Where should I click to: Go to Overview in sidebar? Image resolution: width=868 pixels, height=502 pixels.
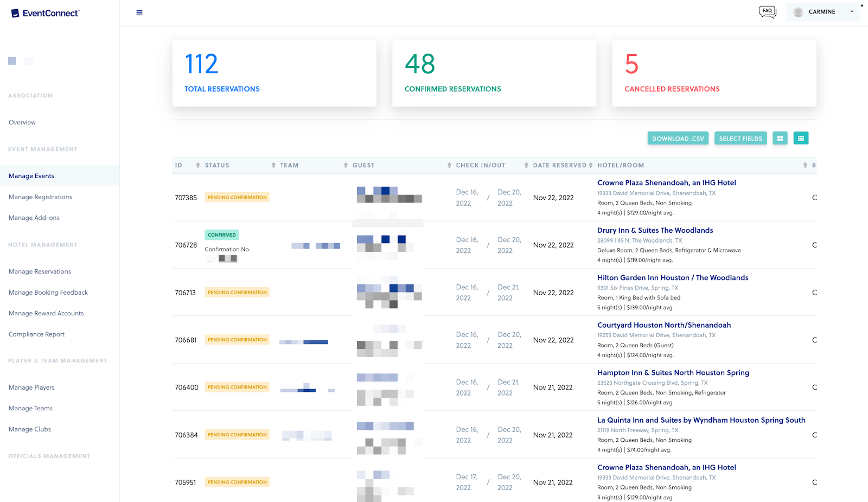(22, 123)
